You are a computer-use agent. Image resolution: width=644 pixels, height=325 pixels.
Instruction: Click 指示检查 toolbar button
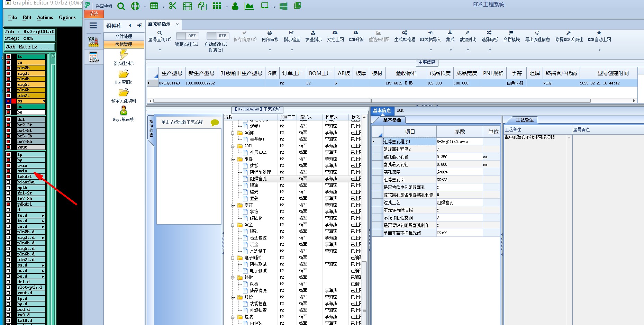tap(292, 36)
